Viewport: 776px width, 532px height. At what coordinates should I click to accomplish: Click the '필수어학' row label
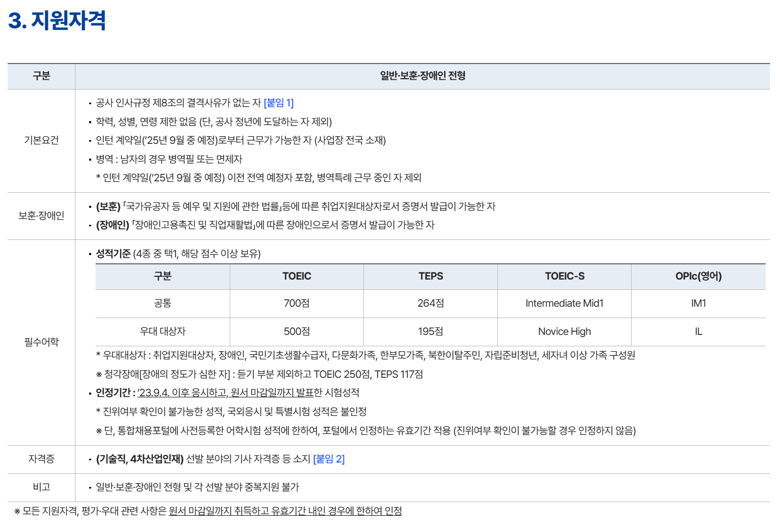click(x=41, y=342)
